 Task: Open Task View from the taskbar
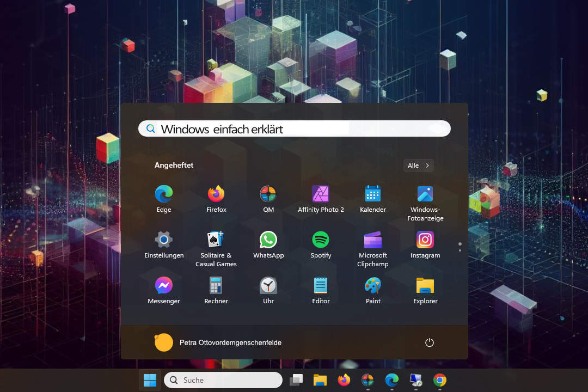[x=296, y=381]
